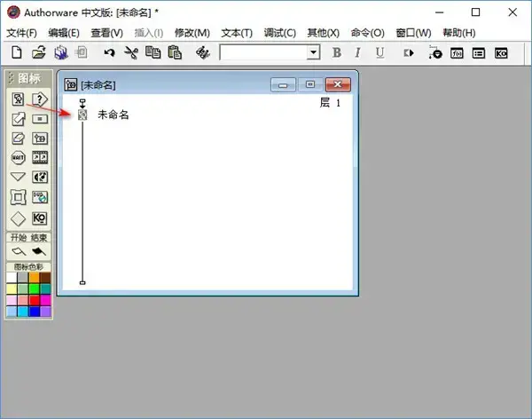The width and height of the screenshot is (532, 419).
Task: Select the Calculation icon in palette
Action: click(40, 119)
